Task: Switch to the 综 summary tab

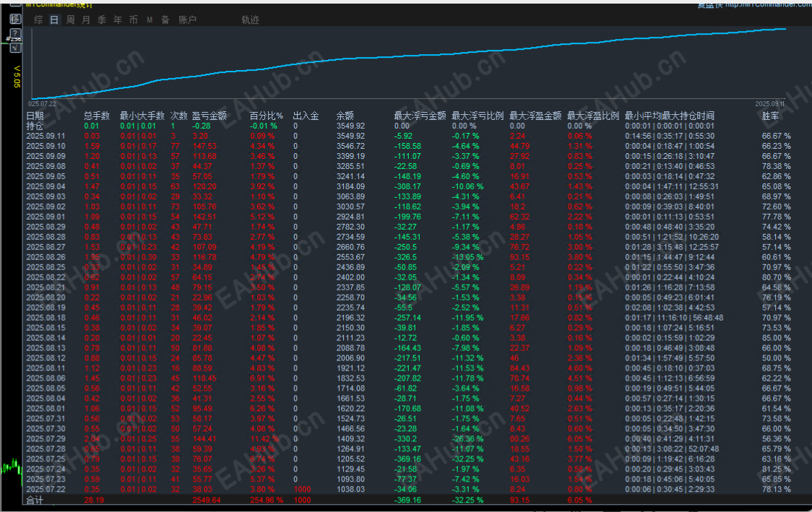Action: [38, 19]
